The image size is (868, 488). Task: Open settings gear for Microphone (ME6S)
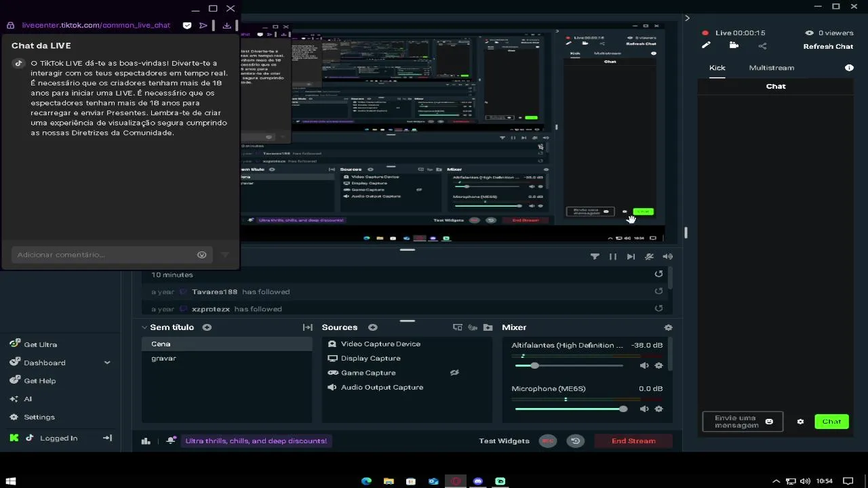pos(658,409)
